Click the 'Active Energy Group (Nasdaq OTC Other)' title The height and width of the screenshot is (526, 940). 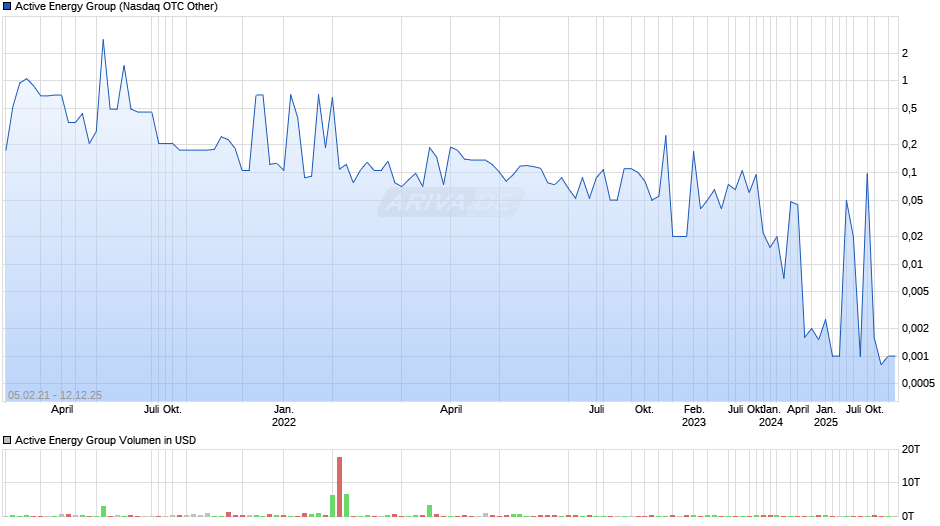pos(116,7)
